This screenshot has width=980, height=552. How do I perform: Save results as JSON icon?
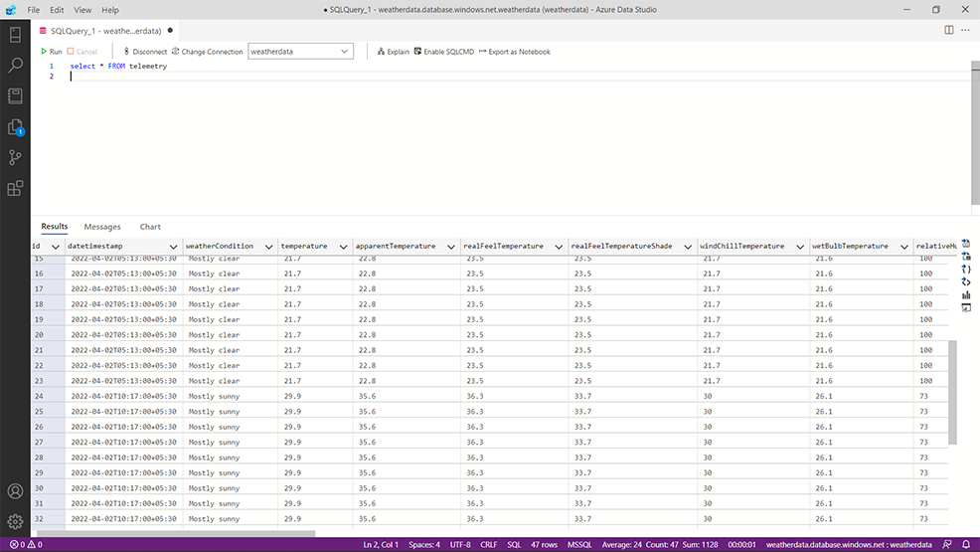[966, 269]
